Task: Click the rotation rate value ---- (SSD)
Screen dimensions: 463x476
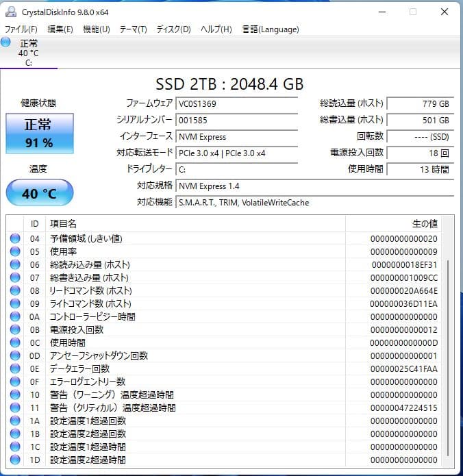Action: [x=421, y=136]
